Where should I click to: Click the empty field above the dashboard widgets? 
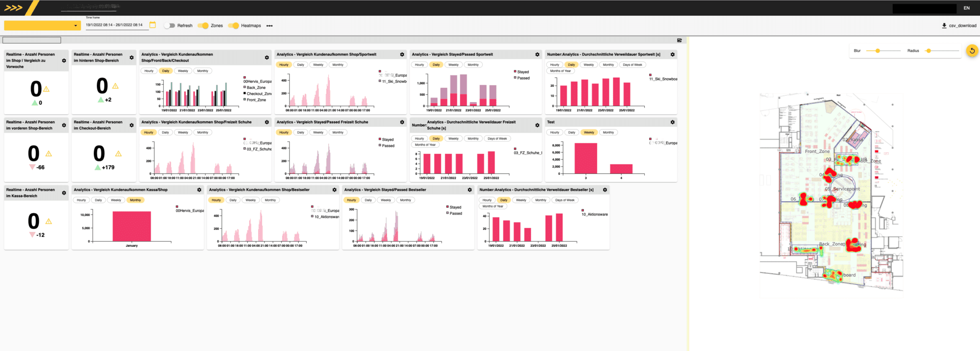(32, 40)
